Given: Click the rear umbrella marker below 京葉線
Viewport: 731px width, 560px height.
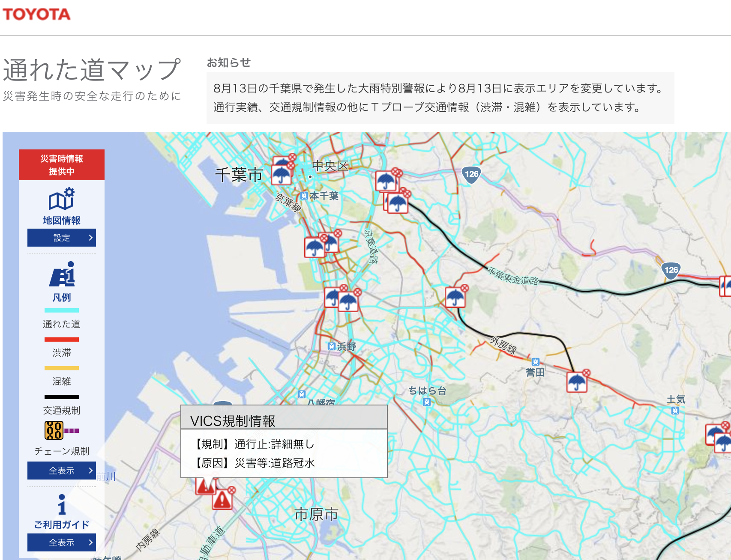Looking at the screenshot, I should click(332, 242).
